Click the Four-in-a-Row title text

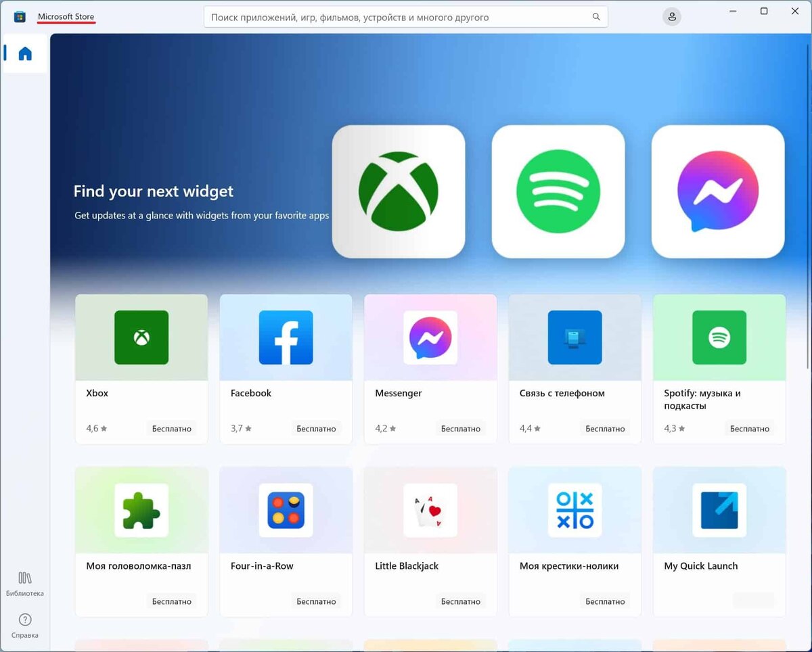click(262, 566)
